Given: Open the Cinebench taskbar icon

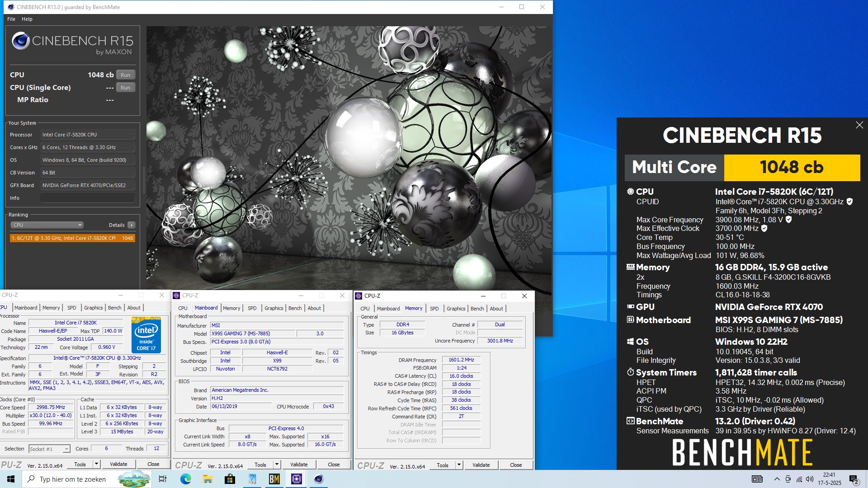Looking at the screenshot, I should (x=319, y=479).
